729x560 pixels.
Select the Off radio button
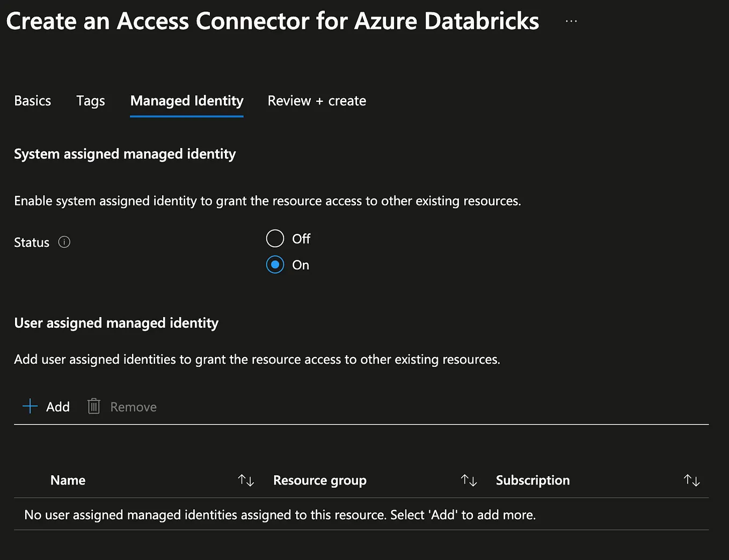(x=275, y=238)
